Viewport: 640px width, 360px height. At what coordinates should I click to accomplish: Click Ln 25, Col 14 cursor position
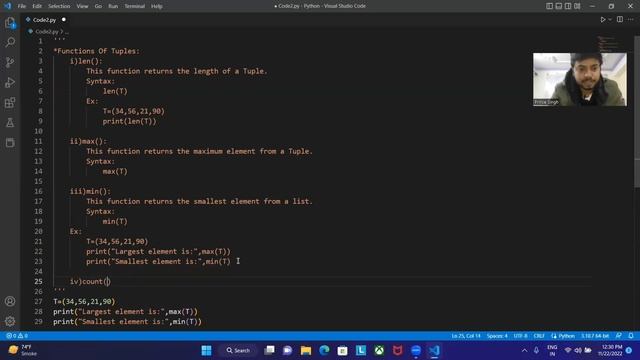(466, 336)
